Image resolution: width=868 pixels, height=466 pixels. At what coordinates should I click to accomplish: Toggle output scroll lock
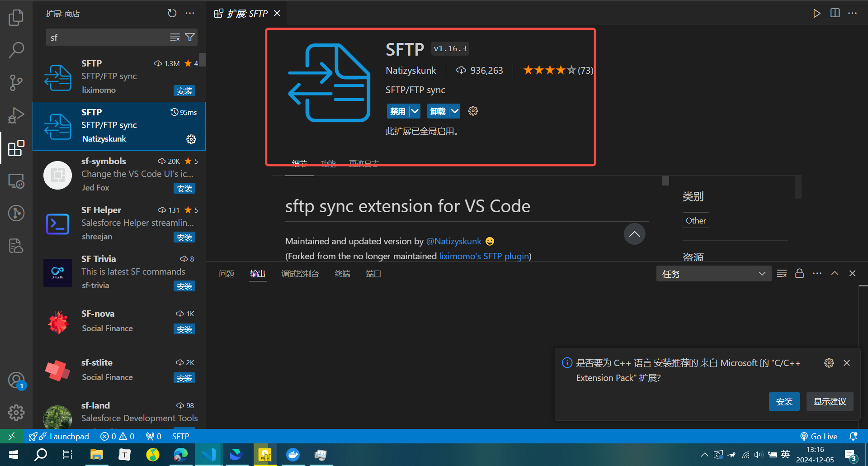point(799,273)
